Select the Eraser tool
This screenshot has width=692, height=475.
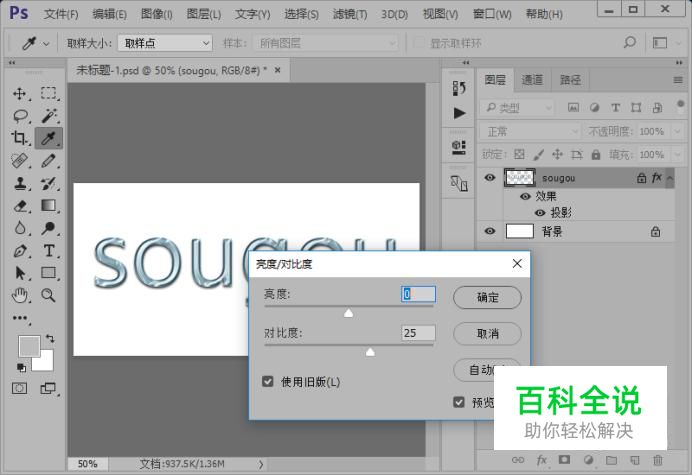click(x=19, y=206)
